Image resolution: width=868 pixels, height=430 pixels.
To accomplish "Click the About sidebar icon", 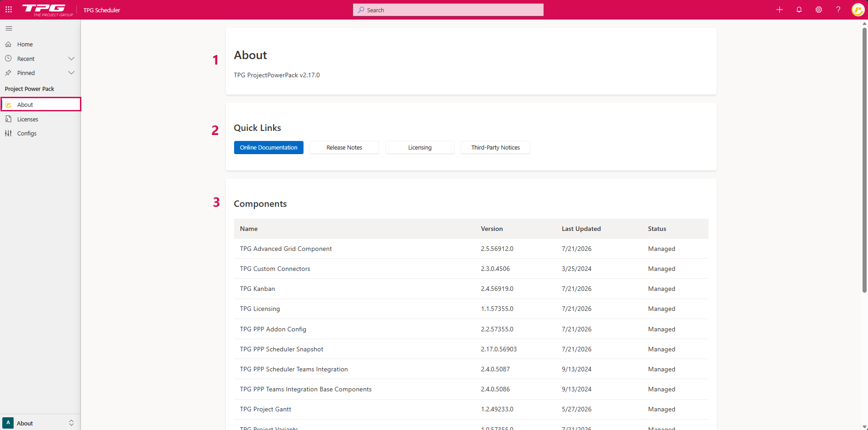I will click(8, 105).
